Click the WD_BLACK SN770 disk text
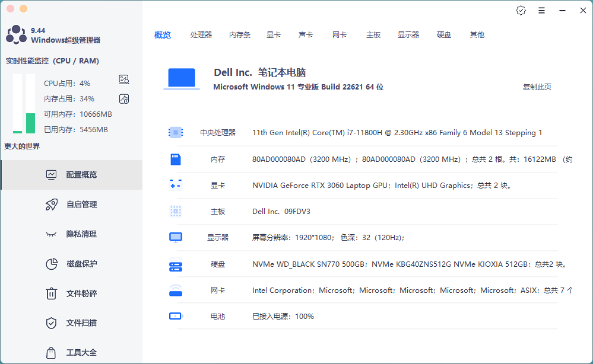Image resolution: width=593 pixels, height=364 pixels. click(x=410, y=264)
